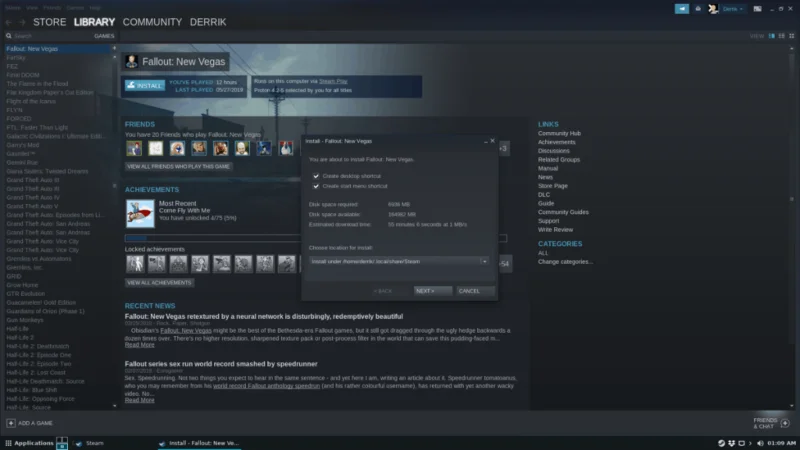Open the Steam Play link
The image size is (800, 450).
pyautogui.click(x=333, y=81)
